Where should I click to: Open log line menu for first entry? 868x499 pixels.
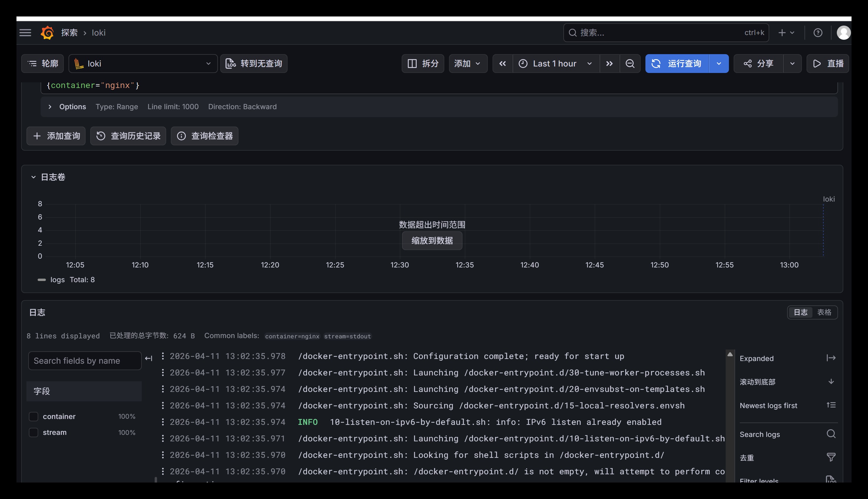[163, 356]
